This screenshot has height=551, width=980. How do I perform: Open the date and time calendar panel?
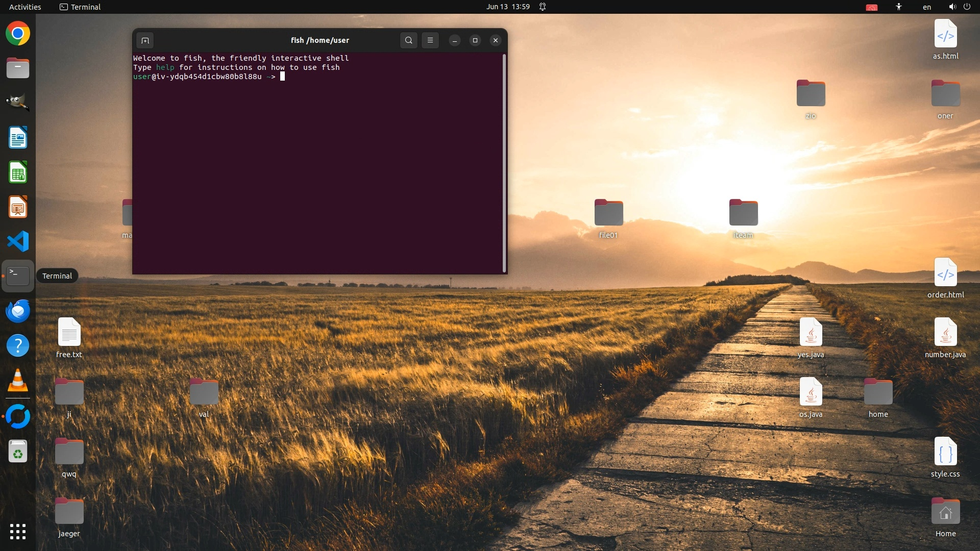[507, 7]
